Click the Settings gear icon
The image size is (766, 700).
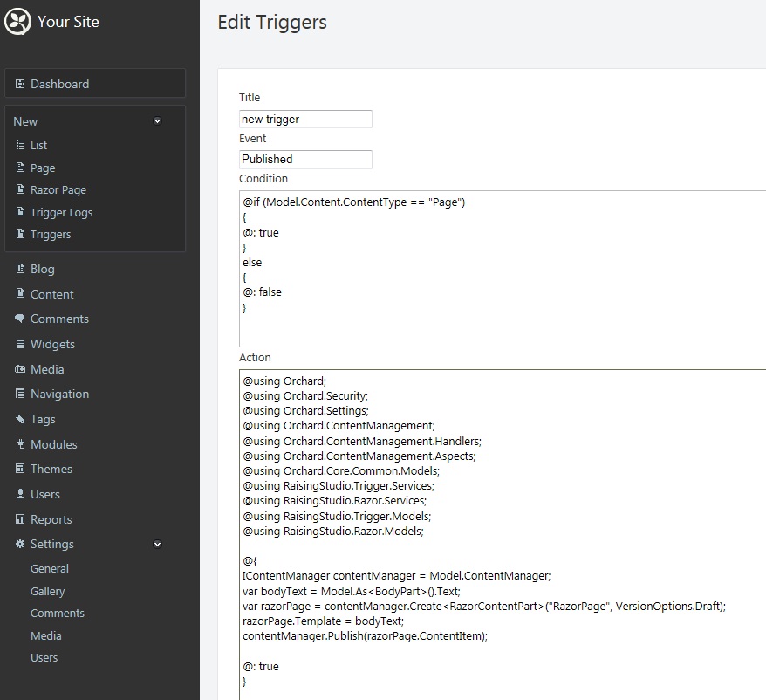20,544
